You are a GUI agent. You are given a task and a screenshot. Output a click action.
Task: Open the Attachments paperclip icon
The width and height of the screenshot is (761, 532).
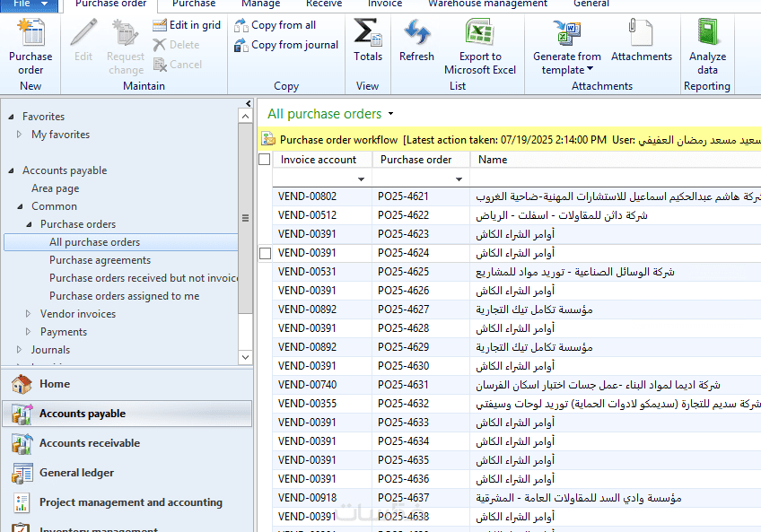641,32
